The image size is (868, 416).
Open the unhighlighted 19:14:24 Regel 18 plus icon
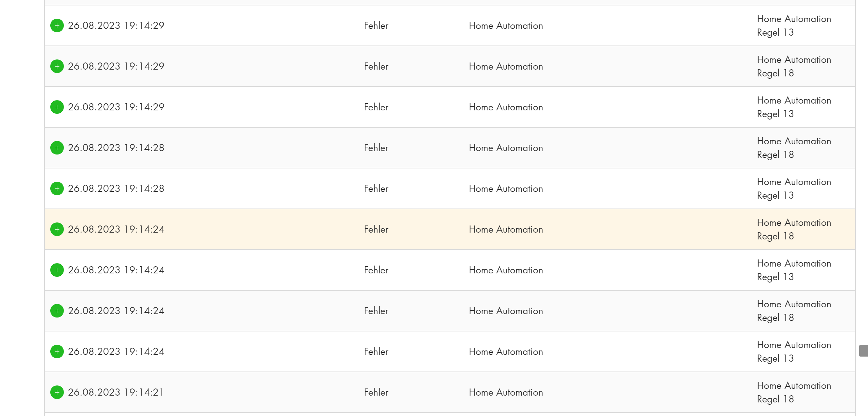pyautogui.click(x=57, y=311)
